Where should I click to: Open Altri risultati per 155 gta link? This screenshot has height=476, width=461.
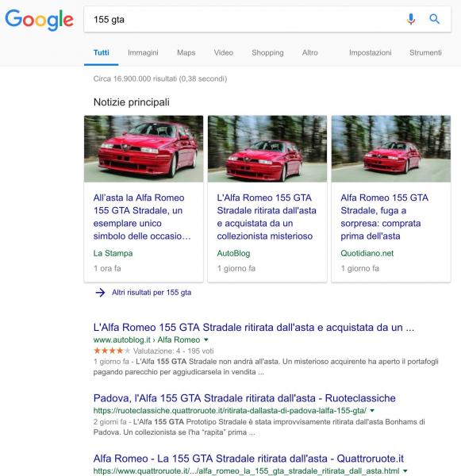tap(152, 293)
